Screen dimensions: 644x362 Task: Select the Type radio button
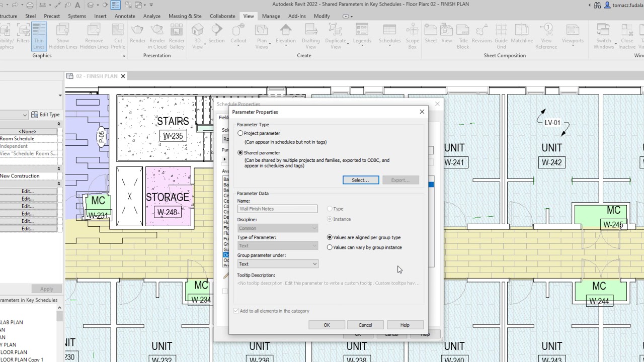pyautogui.click(x=330, y=209)
